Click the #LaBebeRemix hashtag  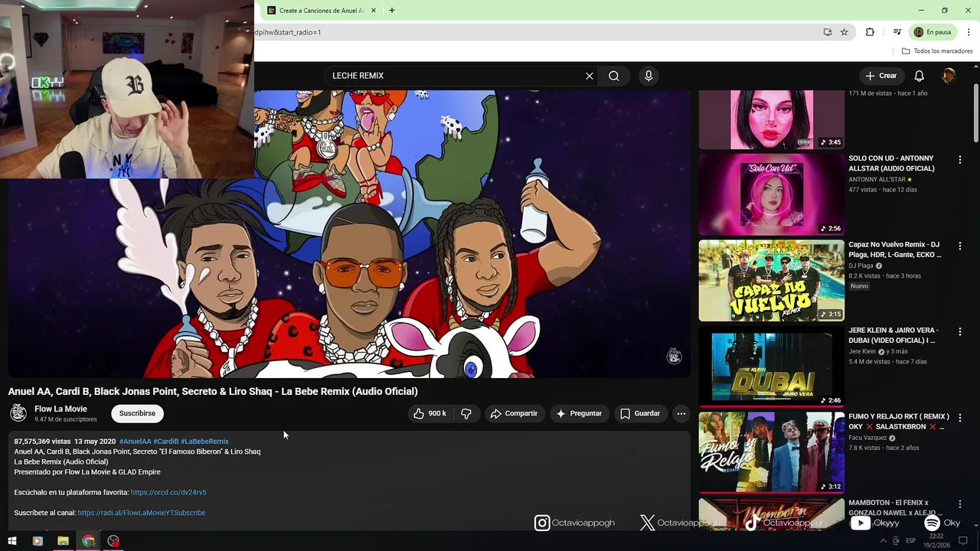click(x=204, y=442)
